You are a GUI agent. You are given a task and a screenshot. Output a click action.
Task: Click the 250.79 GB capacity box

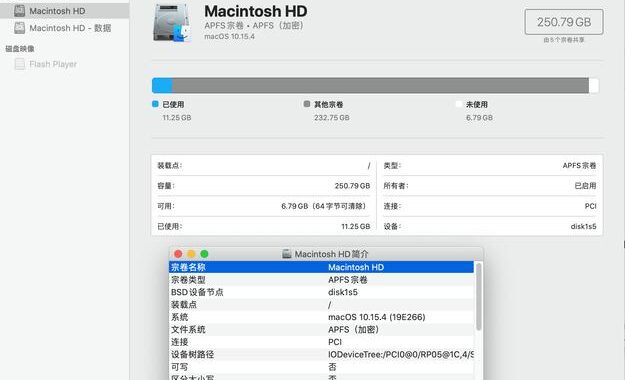pos(564,22)
